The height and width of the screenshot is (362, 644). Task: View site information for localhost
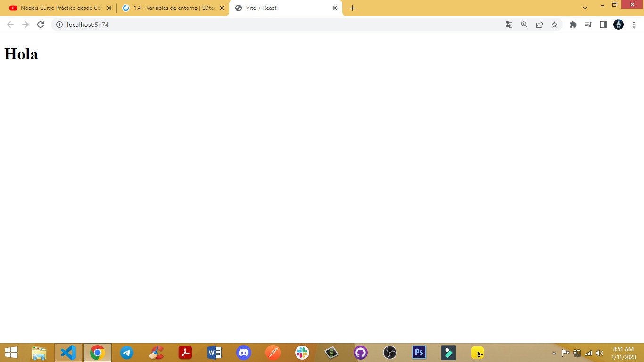[x=59, y=25]
